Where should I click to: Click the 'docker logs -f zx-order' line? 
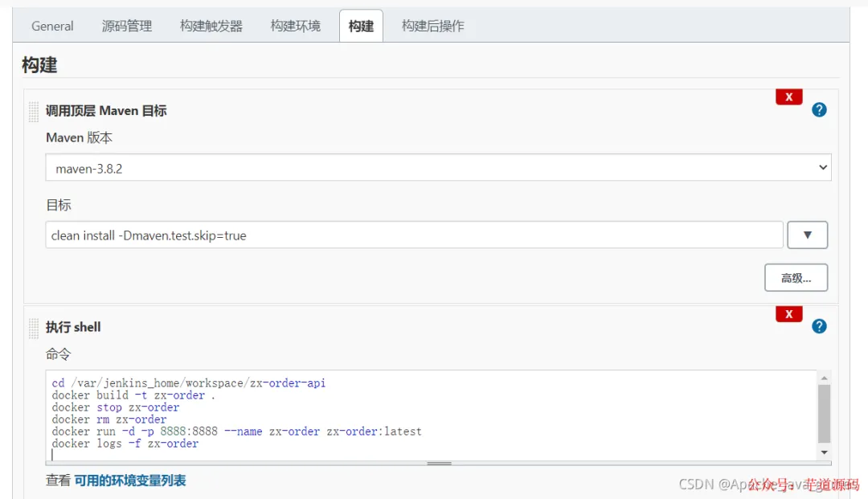125,444
